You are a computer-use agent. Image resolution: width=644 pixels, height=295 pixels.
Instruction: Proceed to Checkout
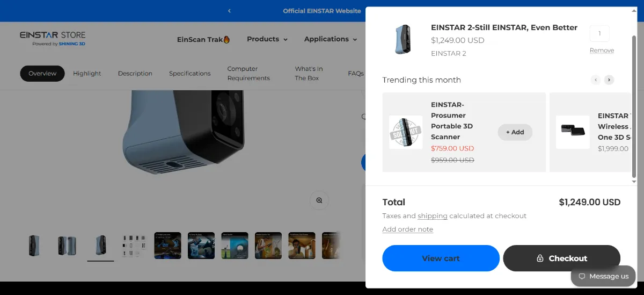coord(561,258)
